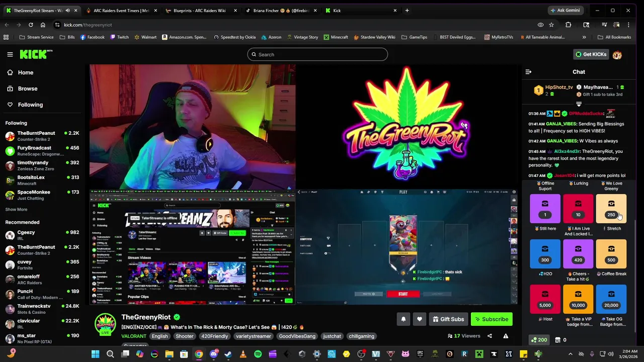Expand the chat leaderboard chevron
The width and height of the screenshot is (644, 362).
pos(579,104)
